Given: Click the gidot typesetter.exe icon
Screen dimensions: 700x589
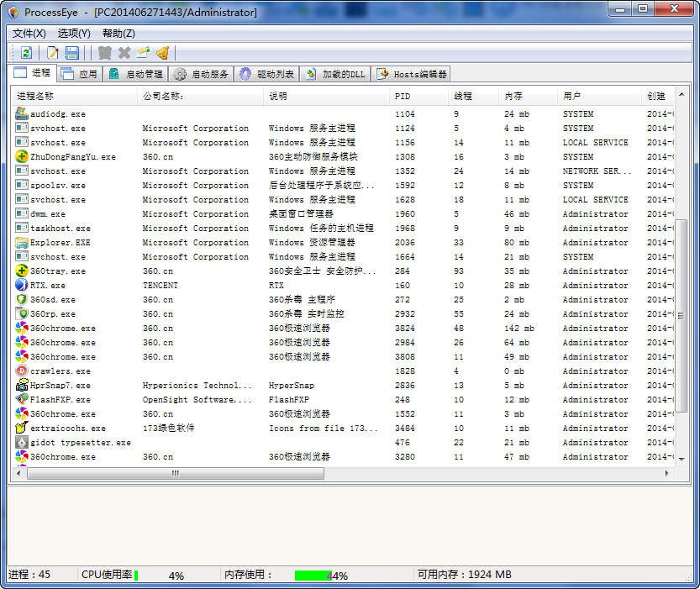Looking at the screenshot, I should (22, 442).
